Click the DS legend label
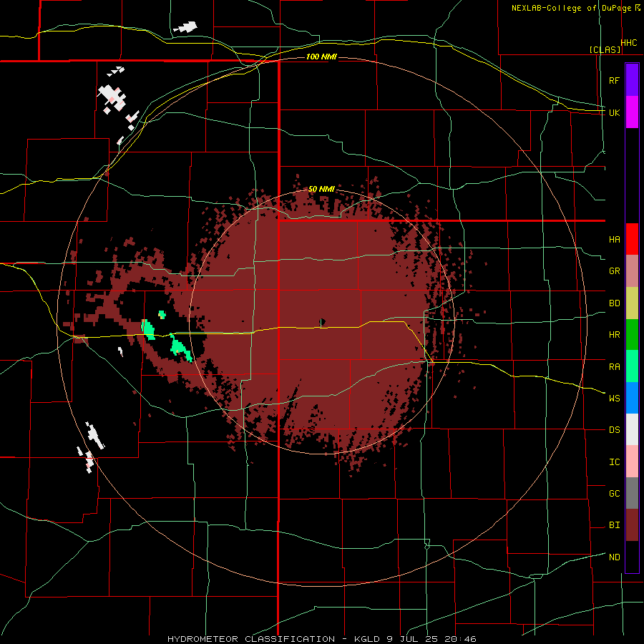644x644 pixels. (x=614, y=429)
